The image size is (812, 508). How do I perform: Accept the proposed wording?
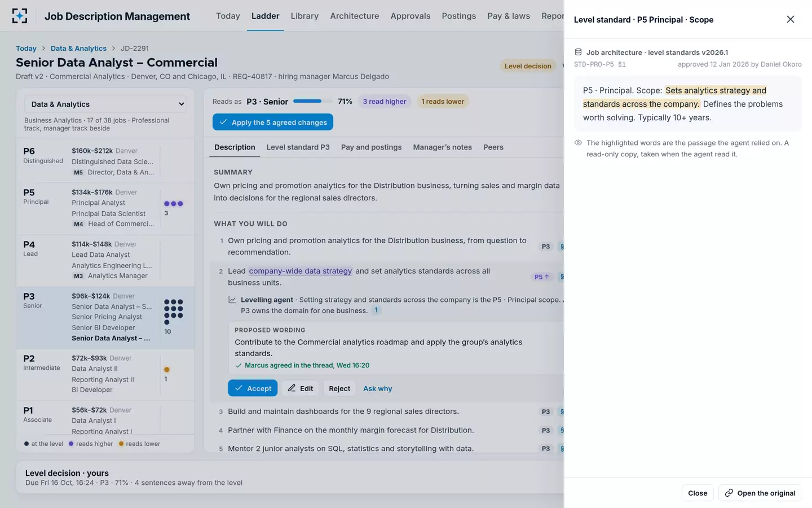(x=253, y=388)
